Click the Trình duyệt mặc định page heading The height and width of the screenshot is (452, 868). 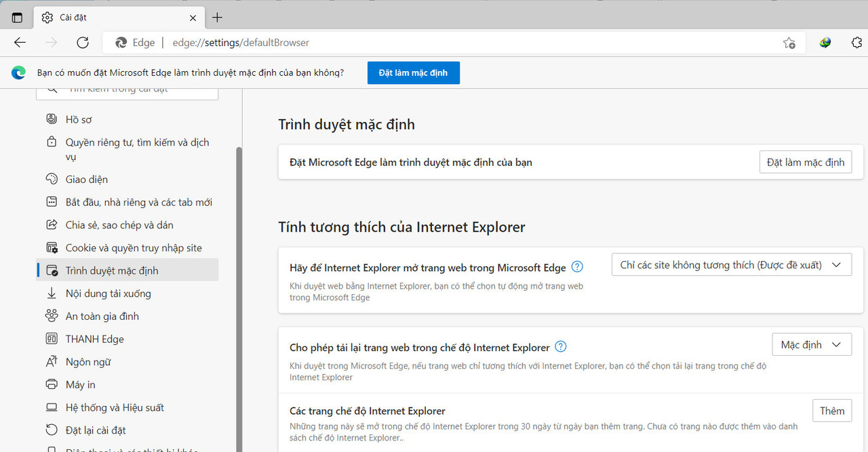(347, 125)
